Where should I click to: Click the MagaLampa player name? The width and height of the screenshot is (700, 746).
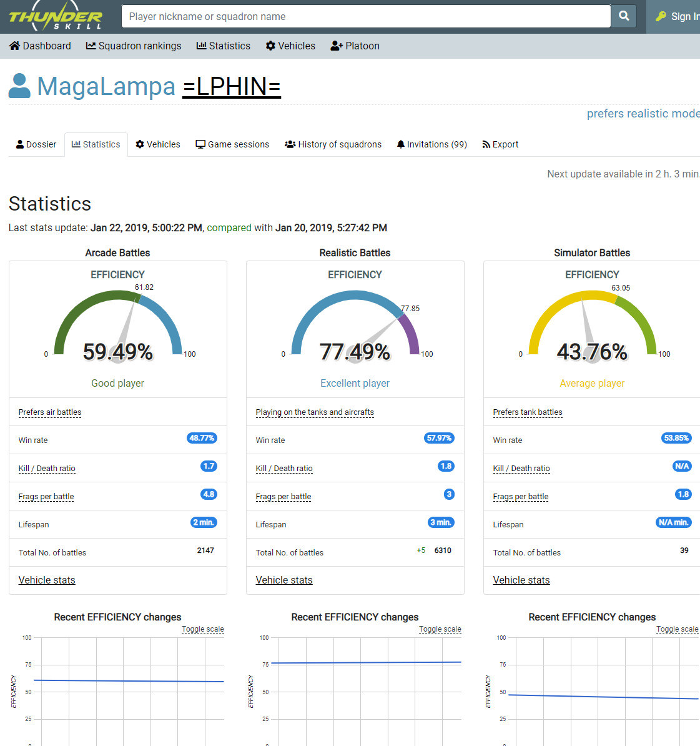tap(106, 87)
